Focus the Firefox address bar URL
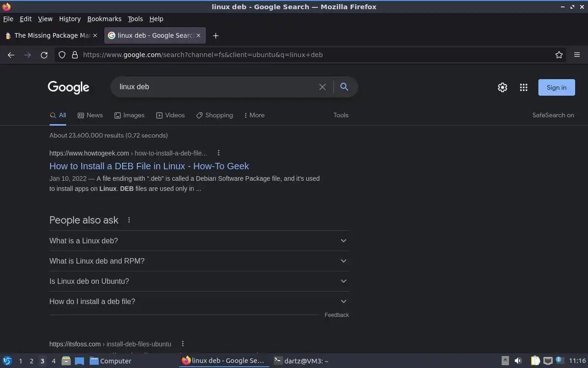This screenshot has height=368, width=588. [317, 55]
